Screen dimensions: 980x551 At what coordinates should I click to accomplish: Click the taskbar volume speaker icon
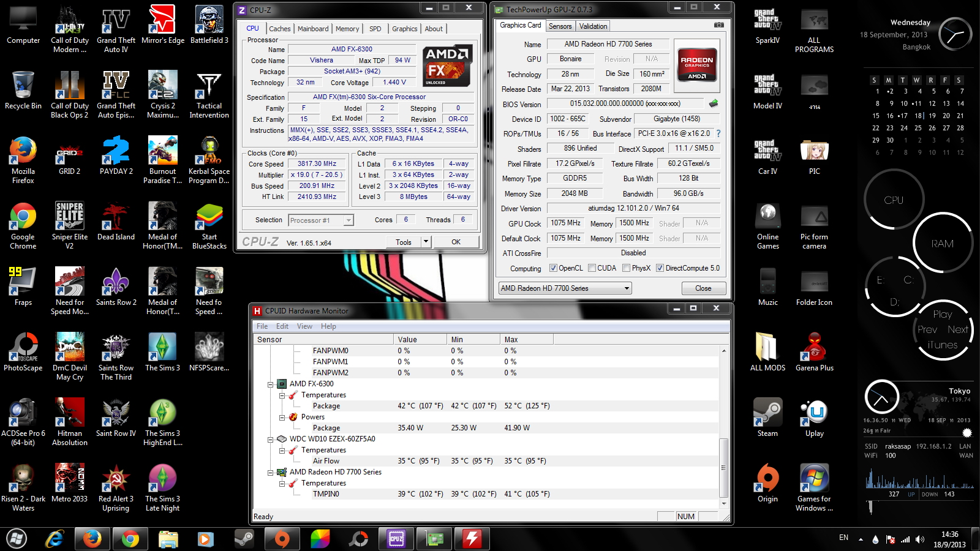920,539
